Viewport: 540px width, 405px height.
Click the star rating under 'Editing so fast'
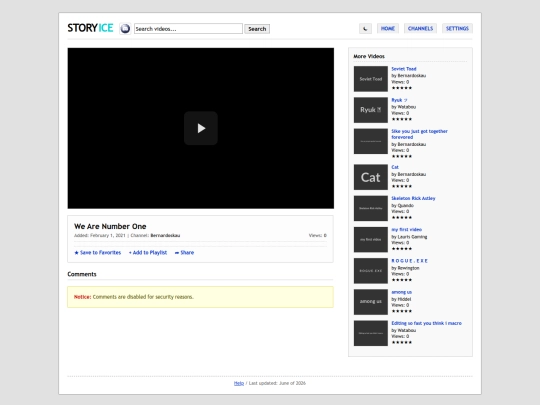pos(402,343)
